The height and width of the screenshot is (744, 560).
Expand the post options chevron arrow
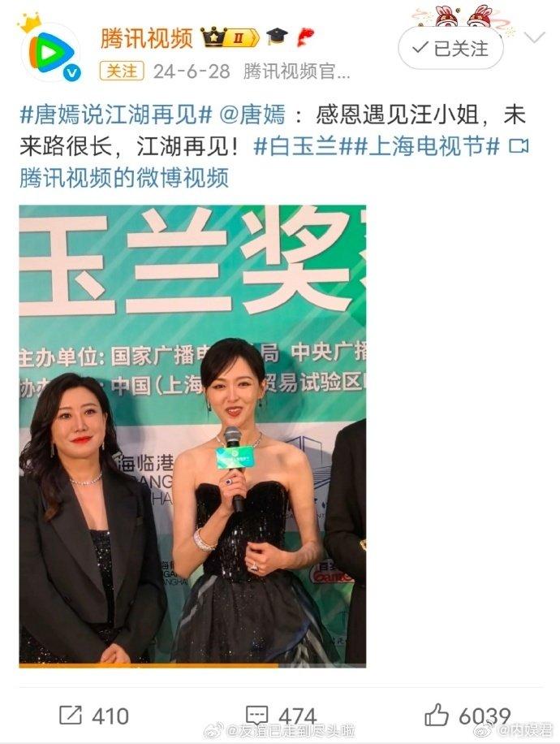[535, 37]
